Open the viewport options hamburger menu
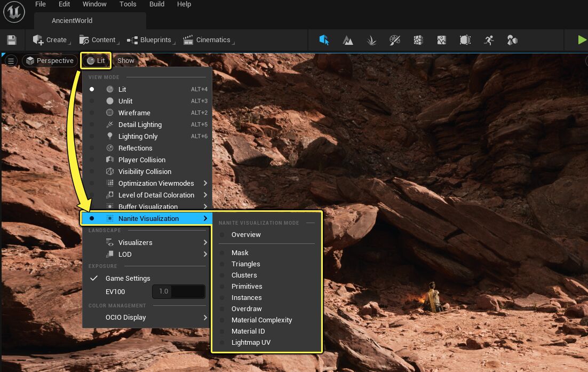588x372 pixels. (11, 61)
